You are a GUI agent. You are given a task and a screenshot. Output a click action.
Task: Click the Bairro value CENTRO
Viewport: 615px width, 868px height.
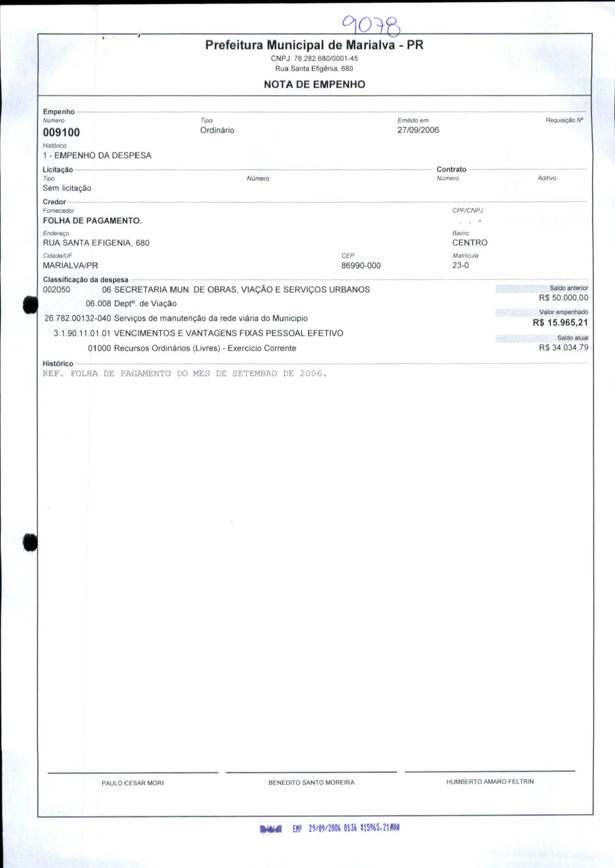pos(469,243)
